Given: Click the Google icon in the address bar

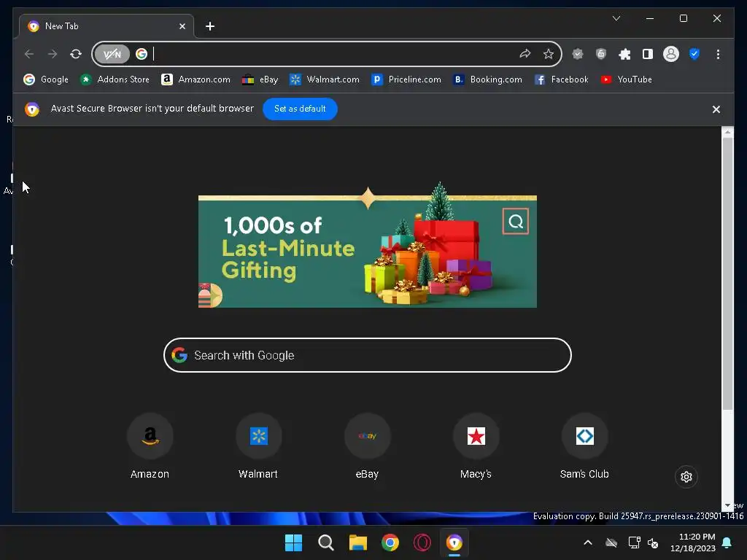Looking at the screenshot, I should point(142,54).
